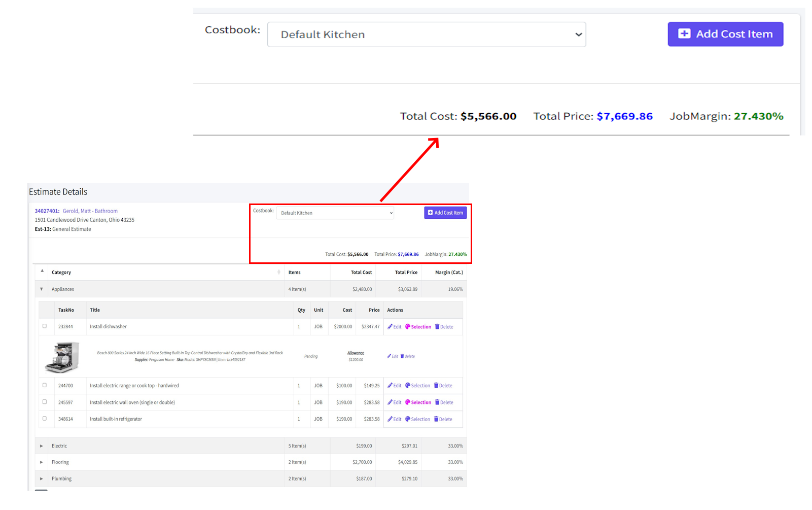Click pencil Edit icon for electric range row

coord(390,386)
